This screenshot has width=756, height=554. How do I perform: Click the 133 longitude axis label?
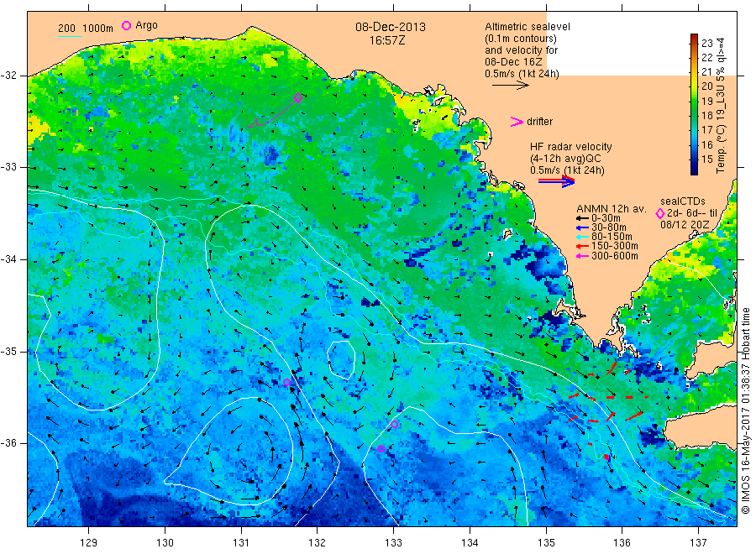coord(393,543)
